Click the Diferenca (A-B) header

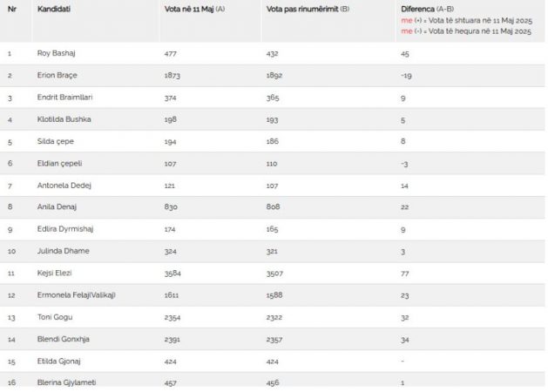coord(427,9)
